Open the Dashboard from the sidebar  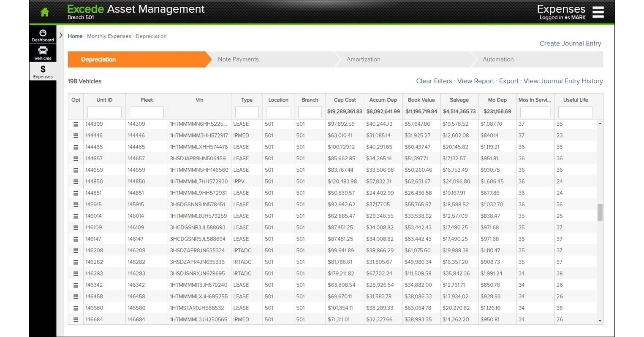43,35
